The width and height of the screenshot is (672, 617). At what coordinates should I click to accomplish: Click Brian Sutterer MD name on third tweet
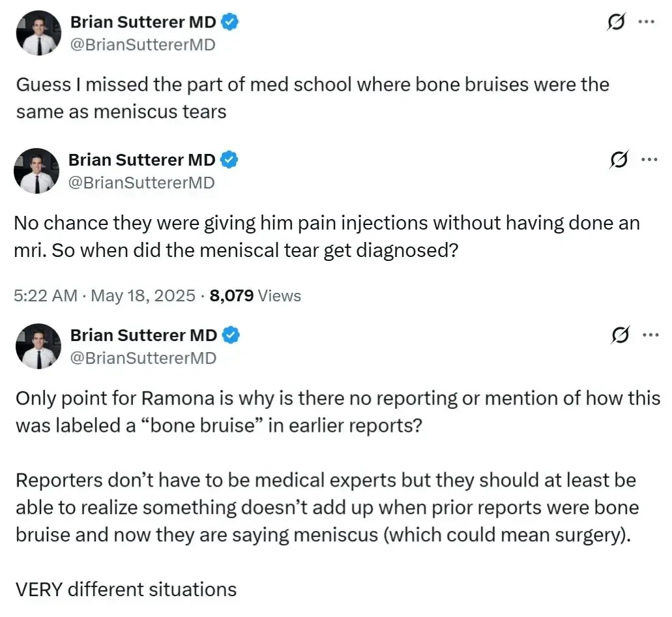[144, 335]
